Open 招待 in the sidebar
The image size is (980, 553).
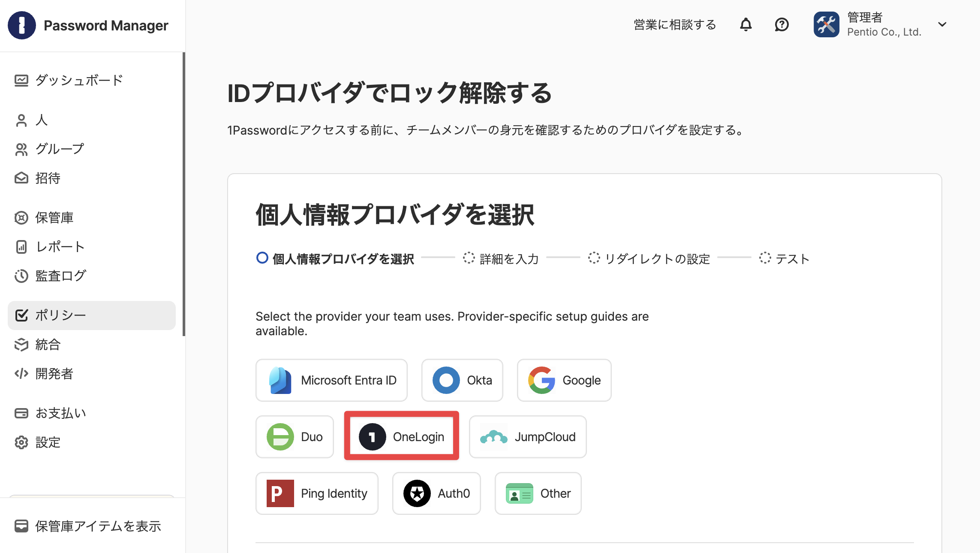click(x=92, y=178)
